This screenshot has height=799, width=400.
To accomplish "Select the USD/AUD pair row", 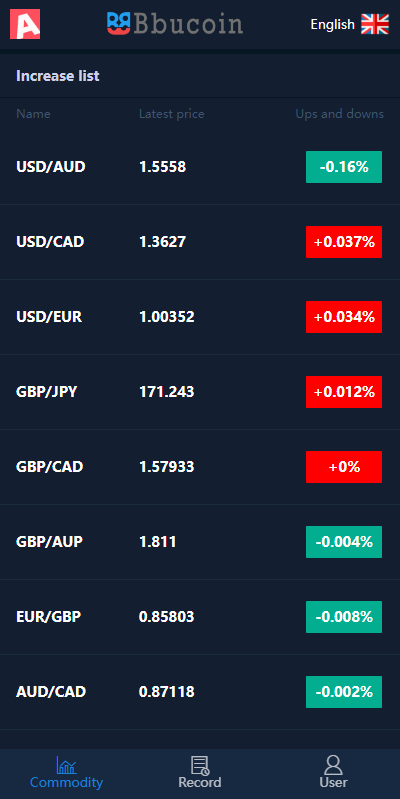I will point(200,167).
